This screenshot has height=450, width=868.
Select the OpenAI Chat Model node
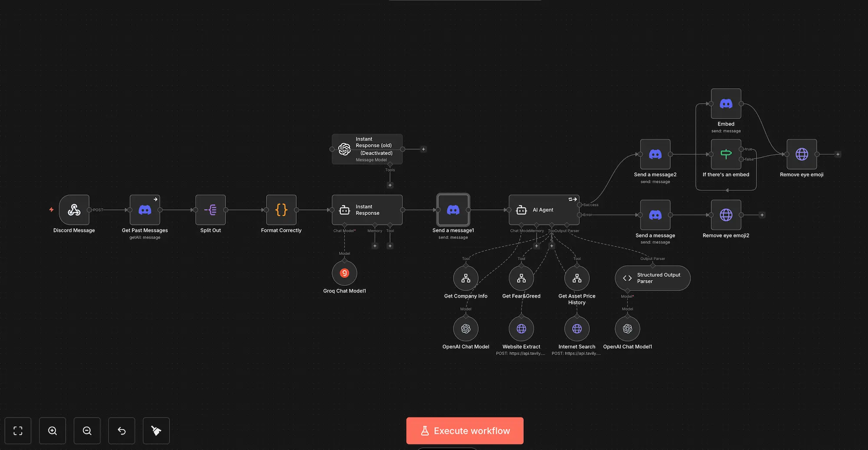(465, 329)
